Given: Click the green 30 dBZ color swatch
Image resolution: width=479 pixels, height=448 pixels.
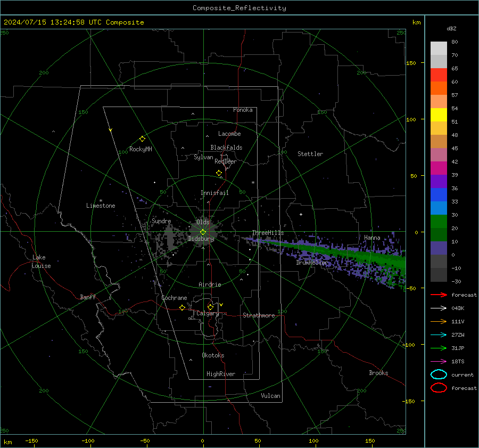Looking at the screenshot, I should coord(439,222).
